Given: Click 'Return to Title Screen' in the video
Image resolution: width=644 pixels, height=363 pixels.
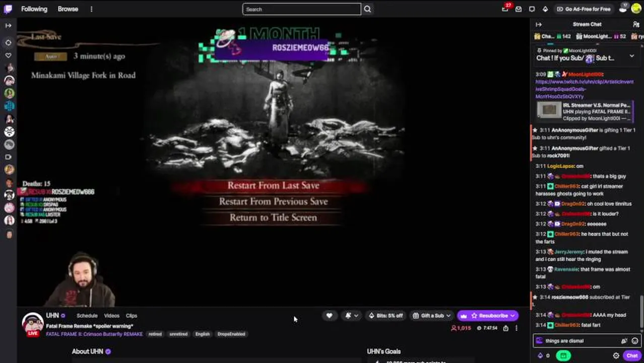Looking at the screenshot, I should pyautogui.click(x=273, y=218).
